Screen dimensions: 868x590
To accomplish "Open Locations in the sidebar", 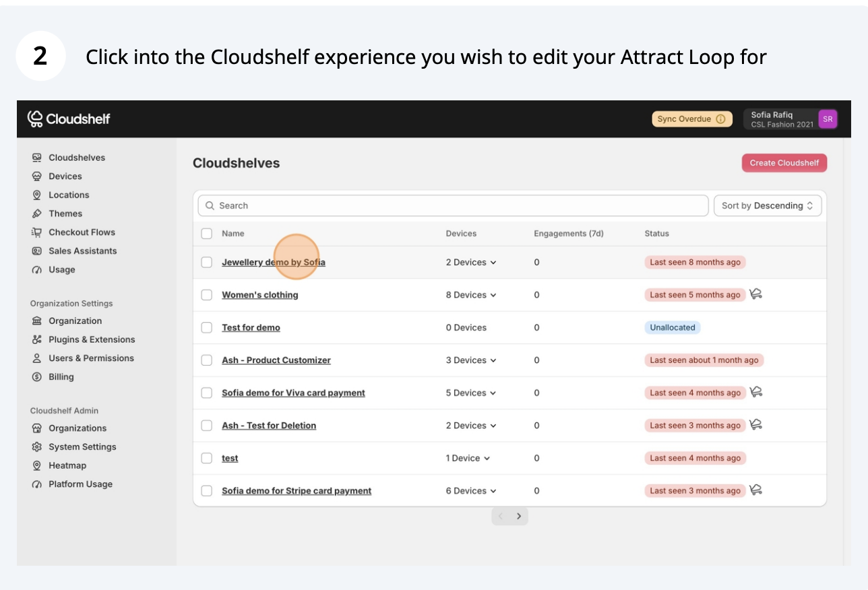I will tap(69, 195).
